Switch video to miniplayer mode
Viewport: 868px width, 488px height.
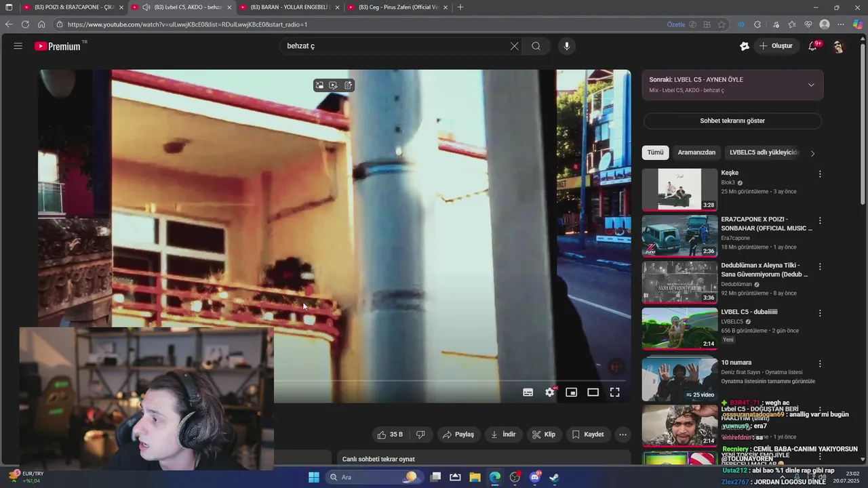pyautogui.click(x=572, y=392)
